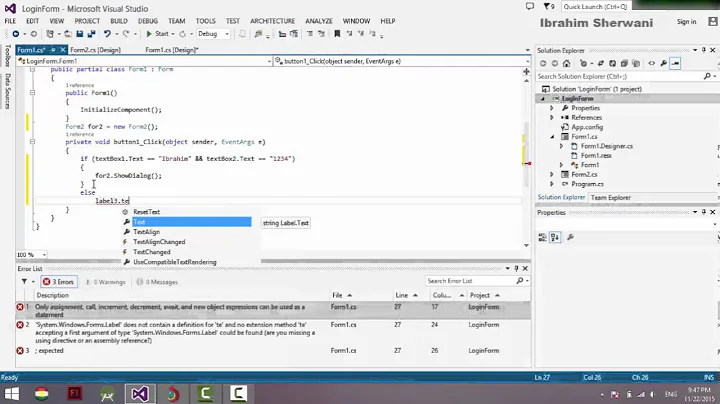Toggle Preview Selected Items in Solution Explorer

[675, 63]
